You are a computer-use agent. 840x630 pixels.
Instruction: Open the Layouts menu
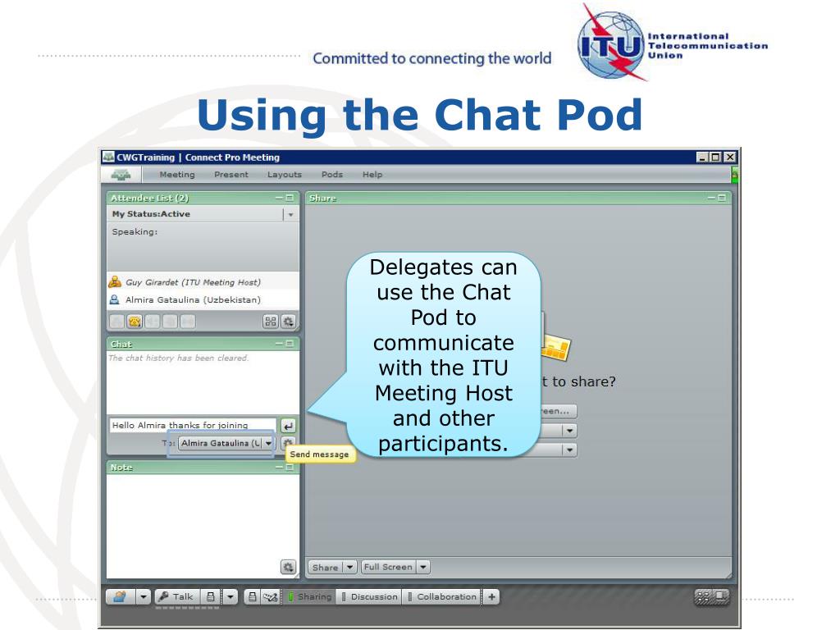tap(285, 175)
